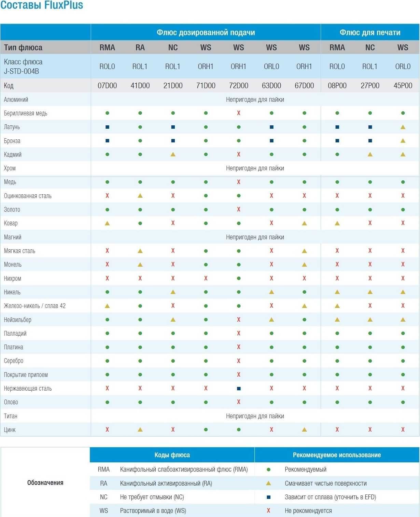
Task: Select the yellow triangle in Бронза row
Action: pyautogui.click(x=403, y=141)
